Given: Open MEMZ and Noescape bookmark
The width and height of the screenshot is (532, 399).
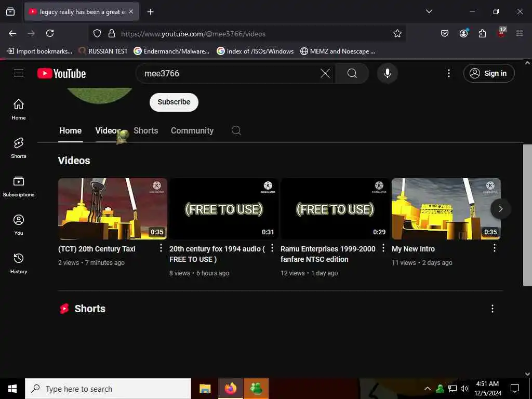Looking at the screenshot, I should (338, 51).
